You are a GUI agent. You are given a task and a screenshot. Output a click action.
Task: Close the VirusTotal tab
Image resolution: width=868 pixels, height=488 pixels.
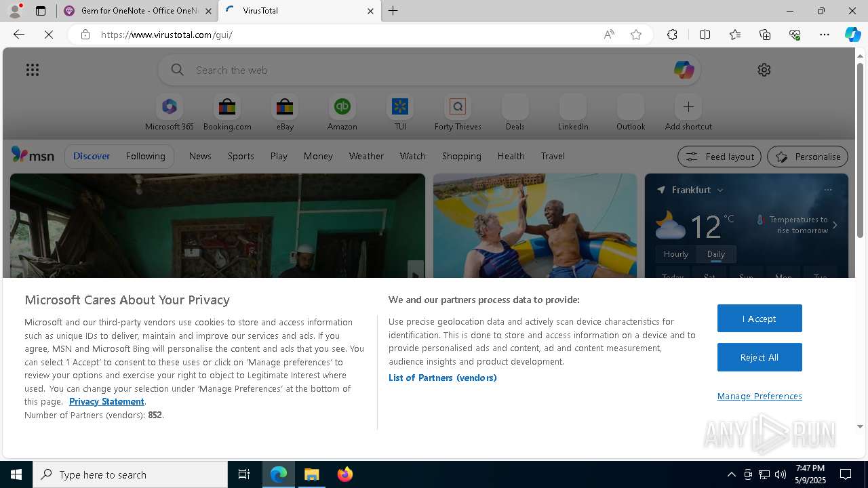tap(370, 11)
